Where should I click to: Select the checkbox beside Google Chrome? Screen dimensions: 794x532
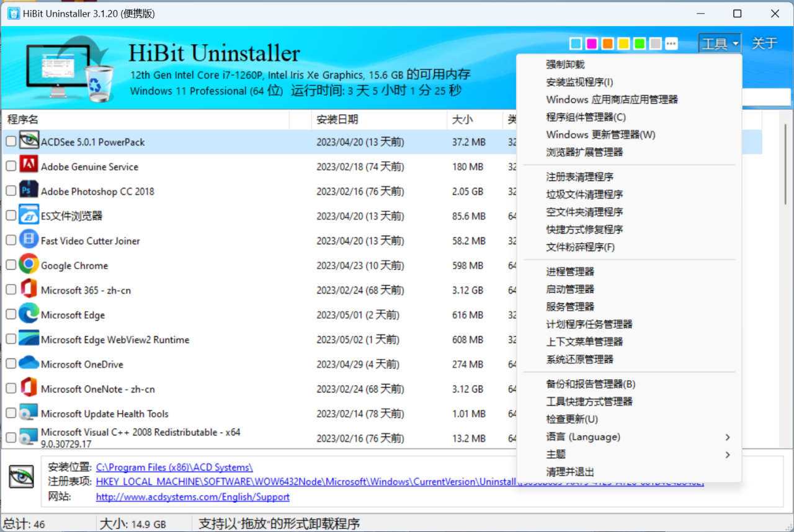[11, 265]
